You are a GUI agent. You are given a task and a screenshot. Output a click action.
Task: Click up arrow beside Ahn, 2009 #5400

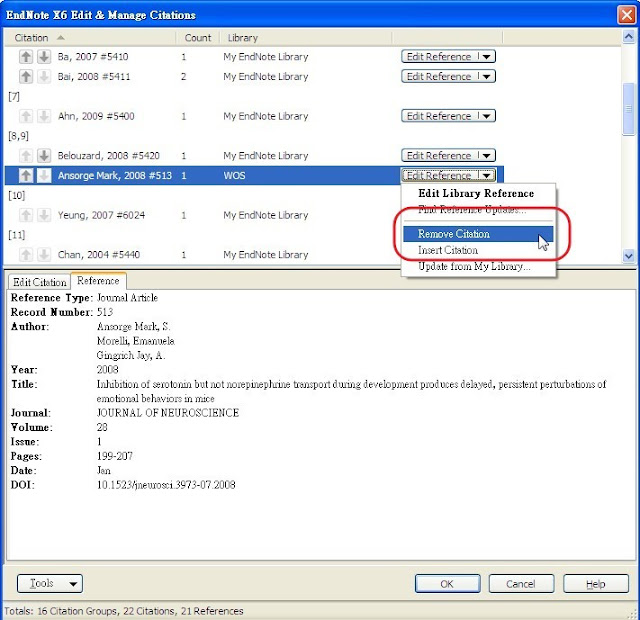[26, 116]
